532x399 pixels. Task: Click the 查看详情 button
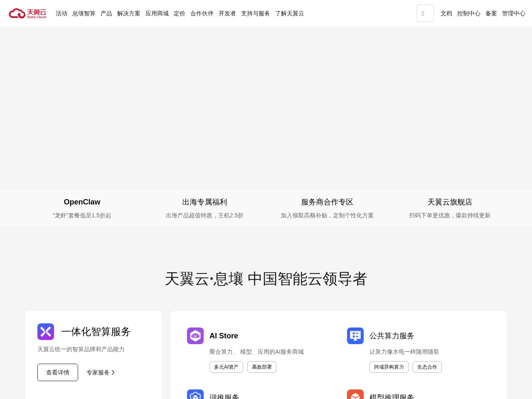pos(58,372)
